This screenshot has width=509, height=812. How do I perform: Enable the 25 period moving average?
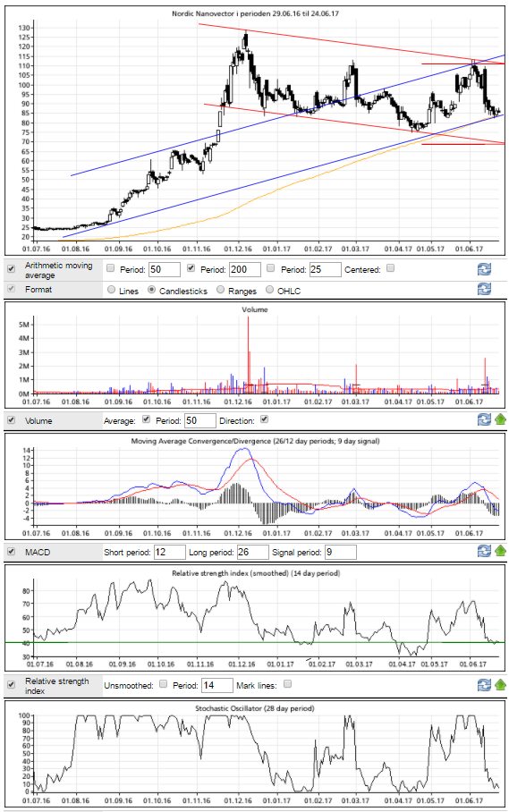270,268
